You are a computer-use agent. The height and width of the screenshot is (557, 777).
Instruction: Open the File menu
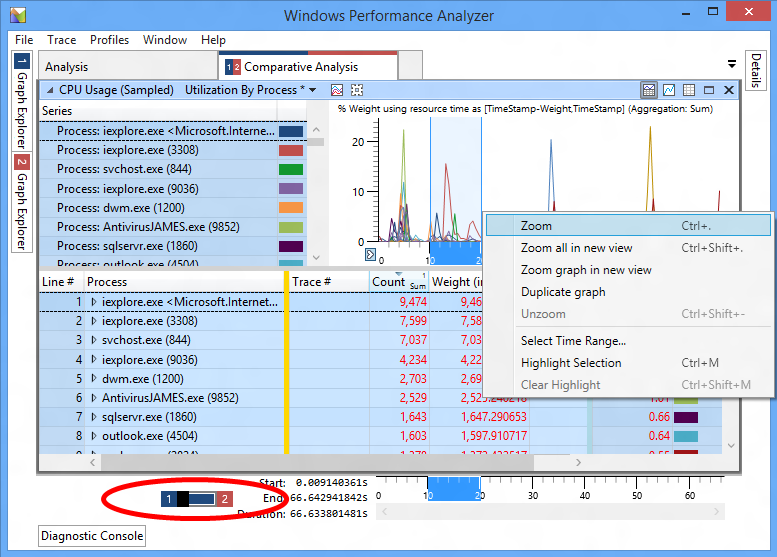24,40
